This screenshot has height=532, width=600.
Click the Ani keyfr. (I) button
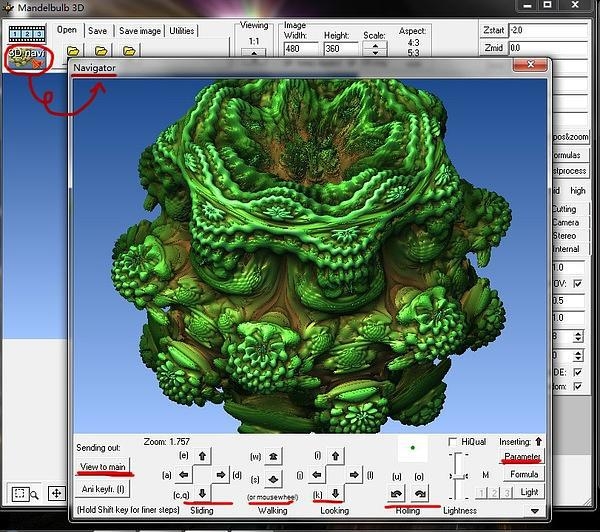(x=103, y=489)
